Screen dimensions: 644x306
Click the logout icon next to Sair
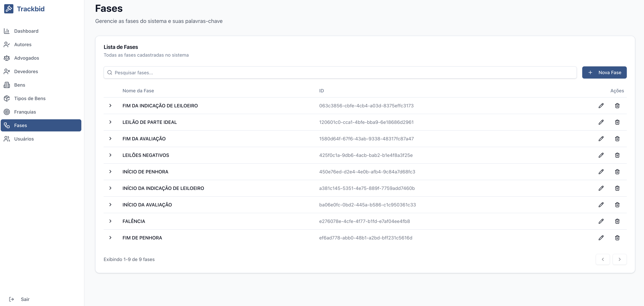pos(11,299)
